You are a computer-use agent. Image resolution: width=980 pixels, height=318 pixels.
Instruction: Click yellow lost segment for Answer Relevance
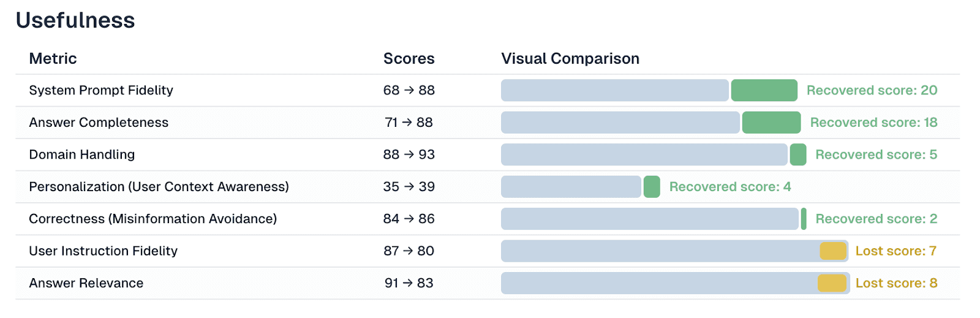(x=832, y=283)
